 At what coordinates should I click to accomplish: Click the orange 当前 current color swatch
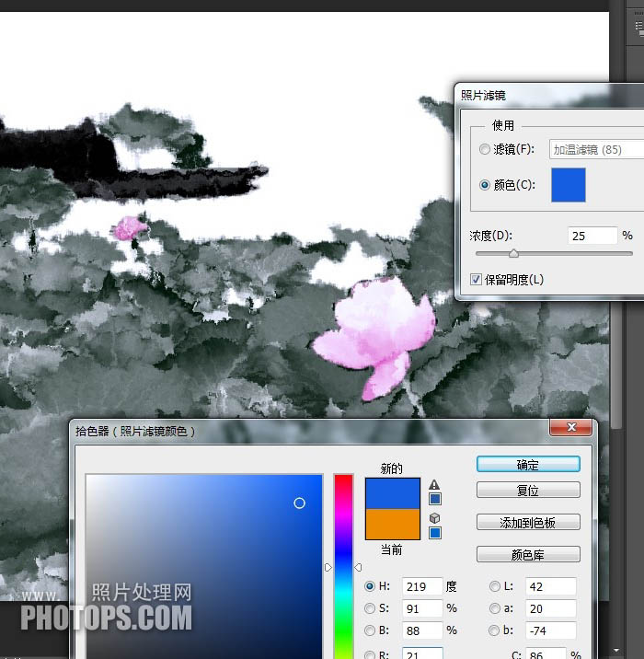[393, 524]
